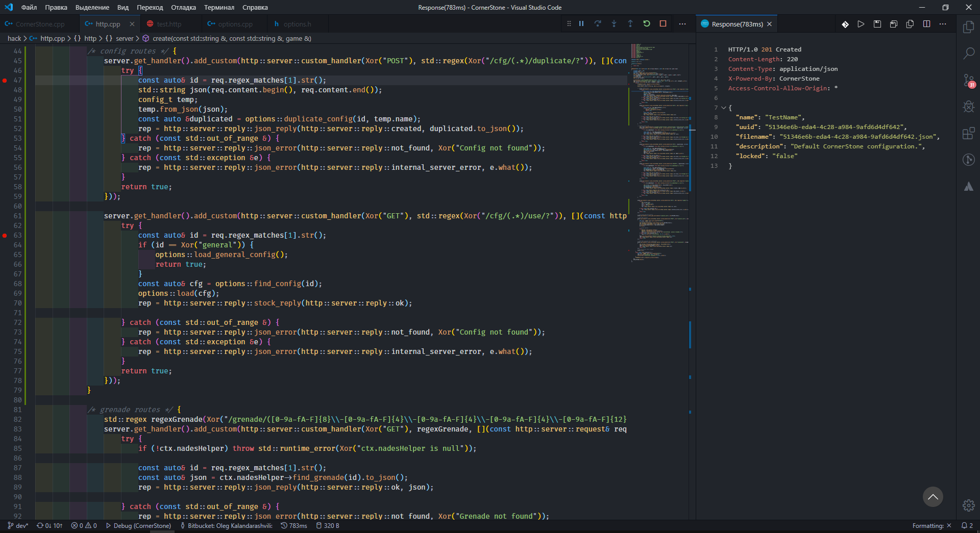Open the Файл menu
Screen dimensions: 980x533
[x=29, y=7]
